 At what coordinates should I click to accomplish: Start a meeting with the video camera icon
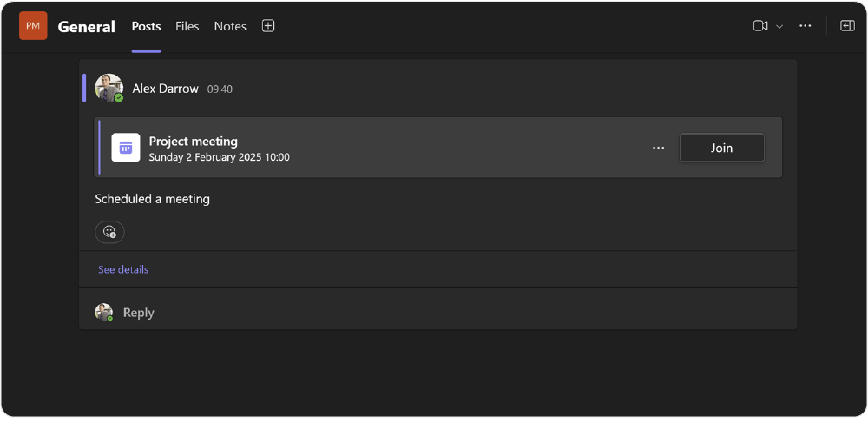pos(760,26)
